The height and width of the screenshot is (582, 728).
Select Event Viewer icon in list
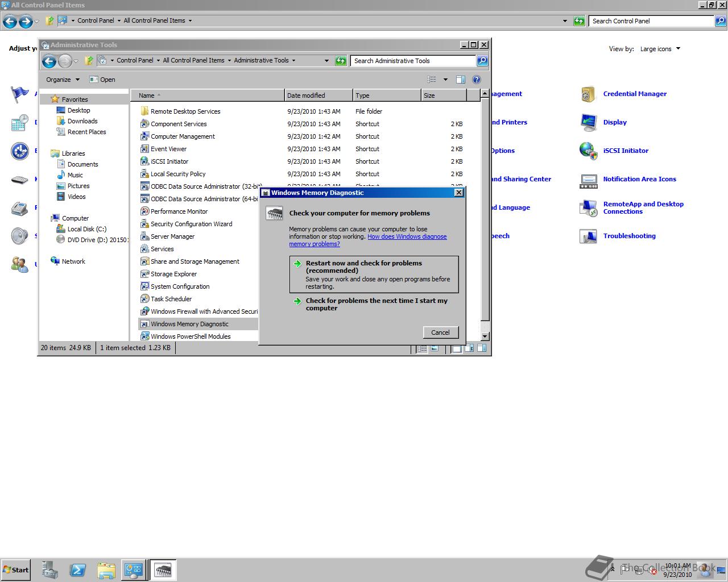coord(144,149)
